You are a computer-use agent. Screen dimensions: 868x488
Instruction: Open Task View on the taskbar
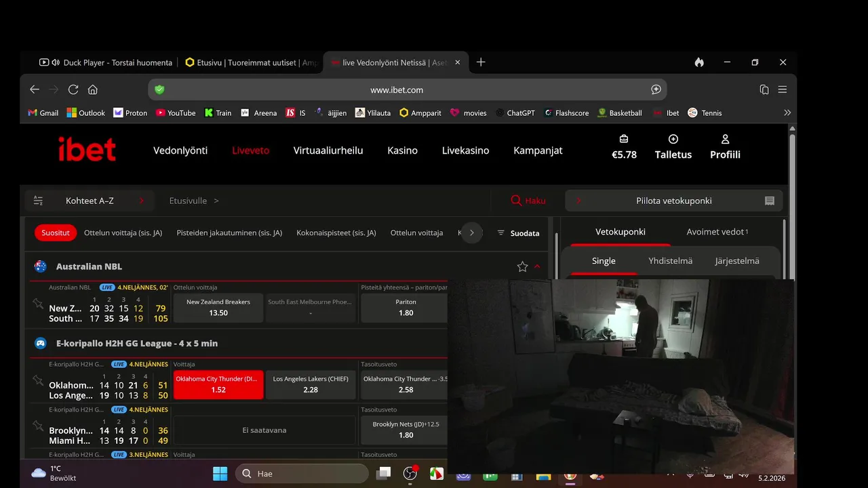pos(384,474)
